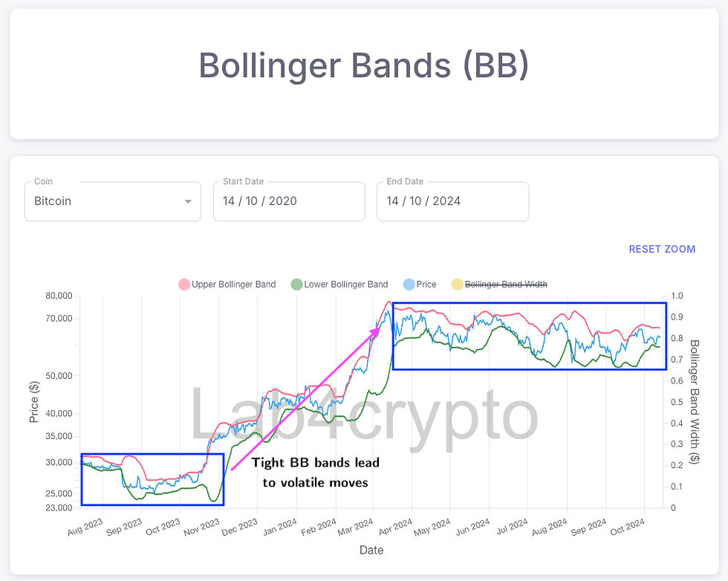Click the blue Price legend circle
This screenshot has width=728, height=581.
pos(408,285)
